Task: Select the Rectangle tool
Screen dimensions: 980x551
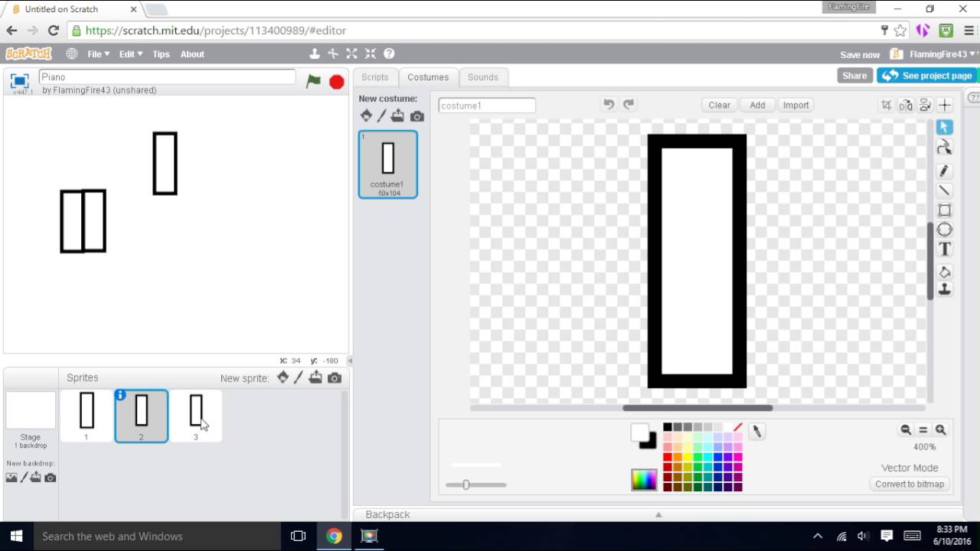Action: tap(944, 210)
